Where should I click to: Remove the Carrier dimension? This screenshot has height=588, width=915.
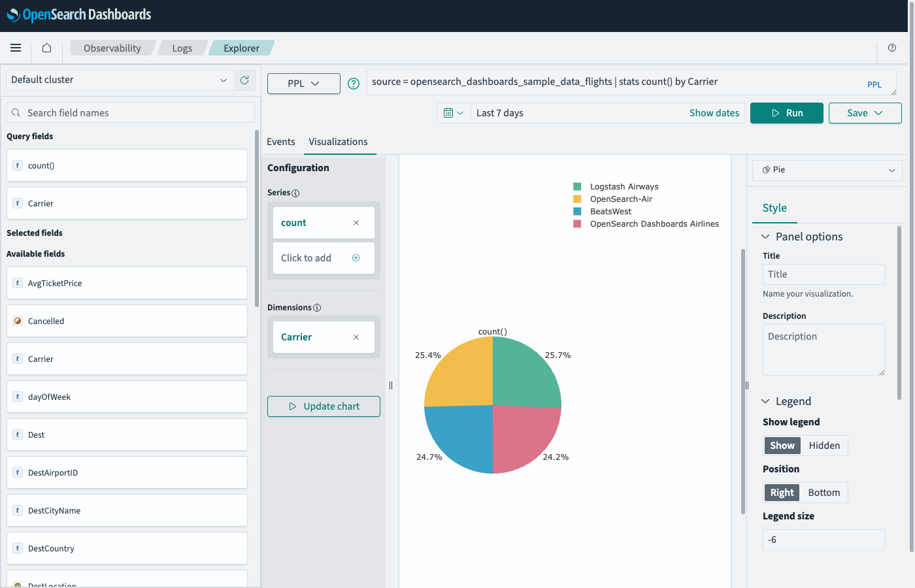356,337
